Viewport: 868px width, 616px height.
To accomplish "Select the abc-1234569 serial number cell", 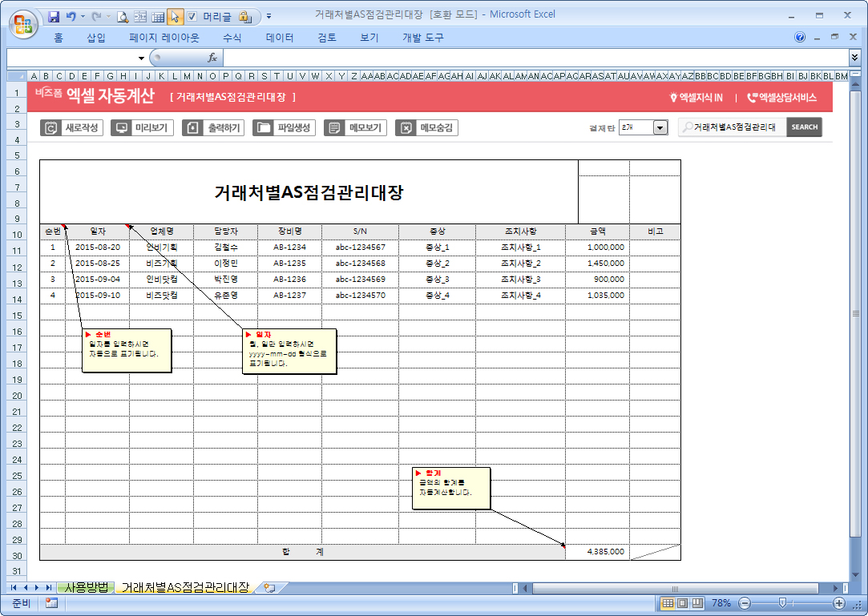I will click(360, 280).
